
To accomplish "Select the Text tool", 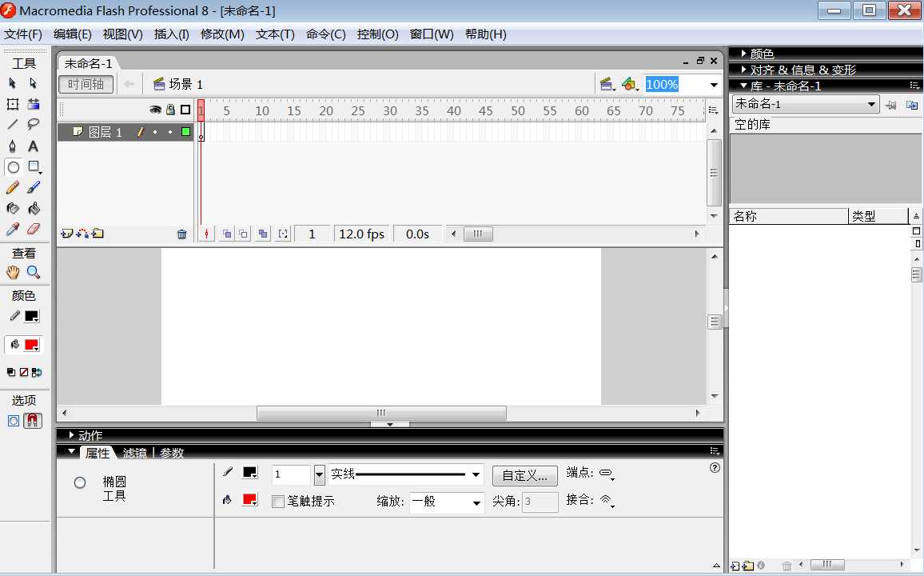I will pos(33,146).
